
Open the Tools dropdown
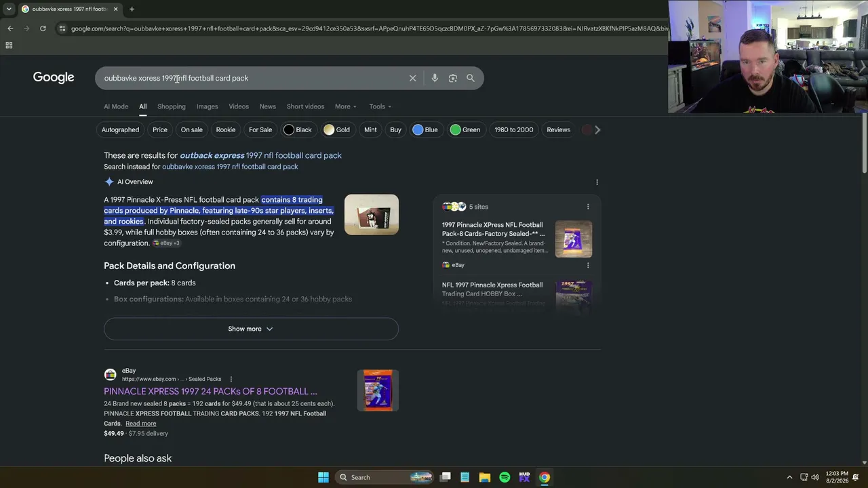(x=380, y=106)
